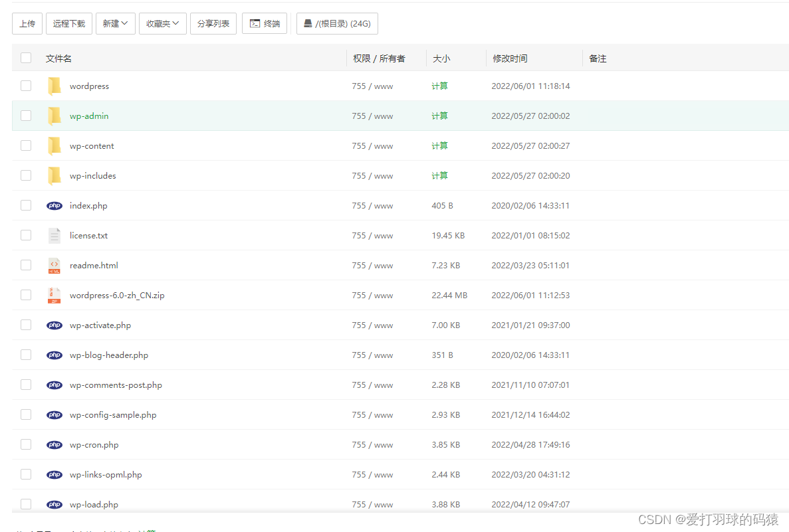Check the box for wordpress folder
The width and height of the screenshot is (789, 532).
26,86
